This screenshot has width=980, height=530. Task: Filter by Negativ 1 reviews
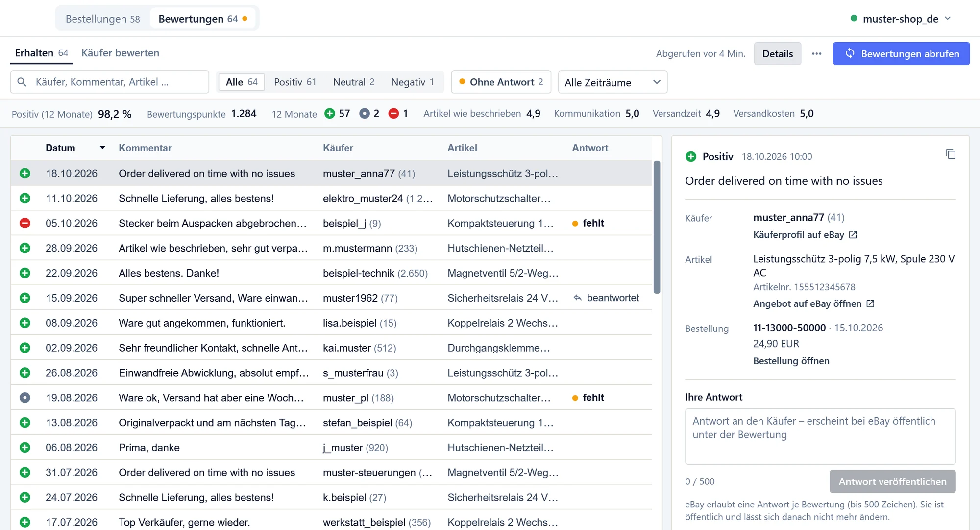[x=413, y=82]
